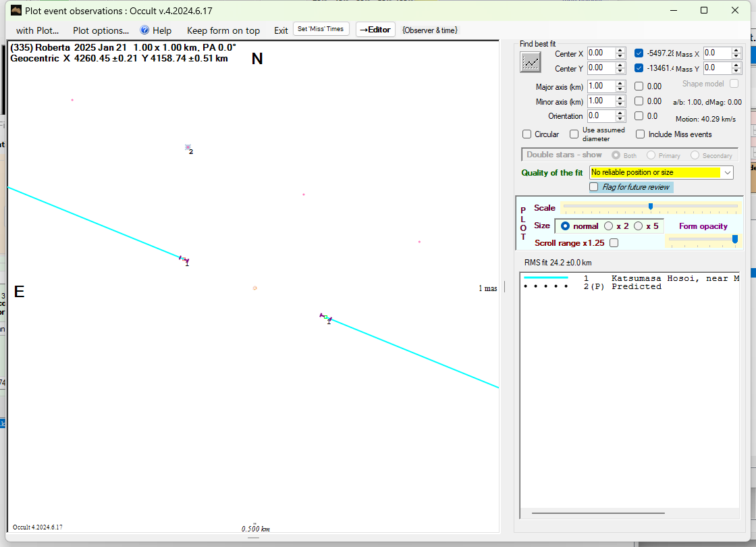Open the Quality of the fit dropdown
The width and height of the screenshot is (756, 547).
[727, 173]
